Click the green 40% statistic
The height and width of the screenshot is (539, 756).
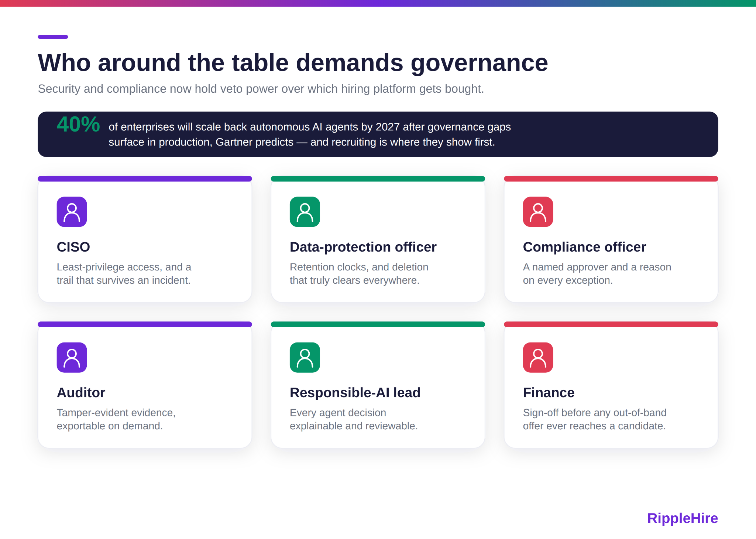[78, 124]
